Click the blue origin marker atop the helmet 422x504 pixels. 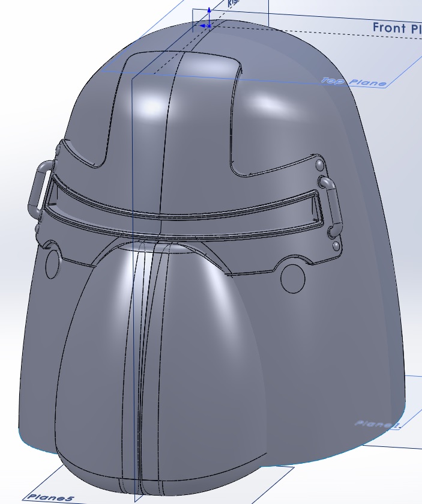click(209, 25)
